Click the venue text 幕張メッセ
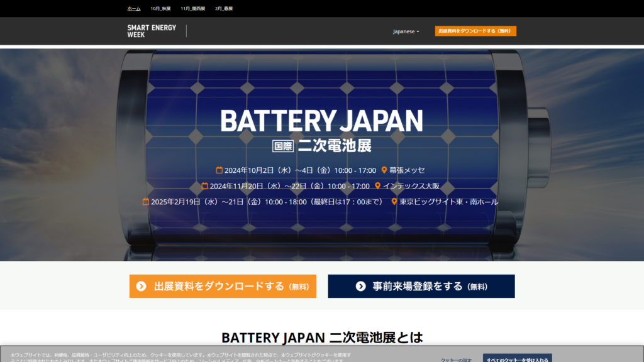 tap(407, 170)
